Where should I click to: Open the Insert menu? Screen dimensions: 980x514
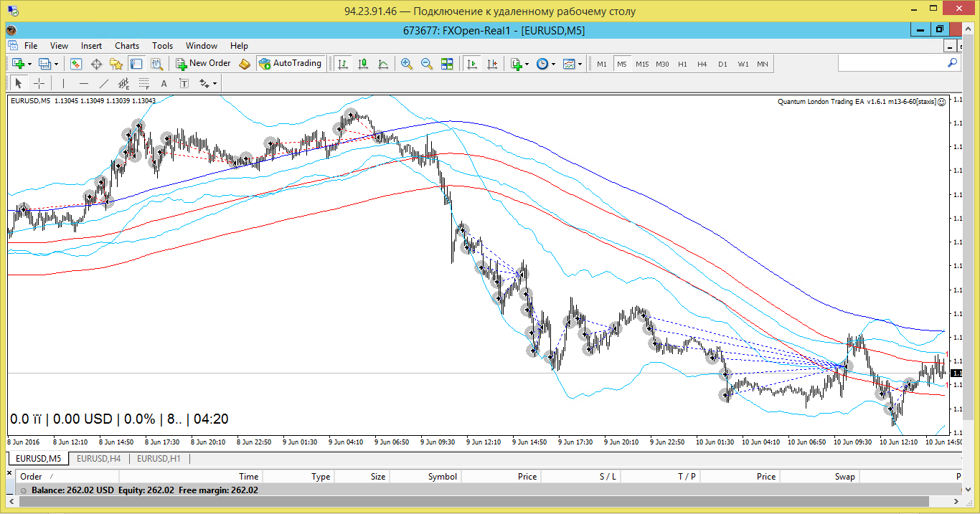tap(91, 46)
